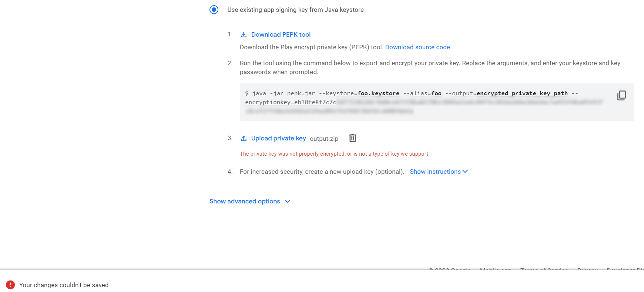Screen dimensions: 644x292
Task: Click the foo.keystore argument in the command
Action: point(378,93)
